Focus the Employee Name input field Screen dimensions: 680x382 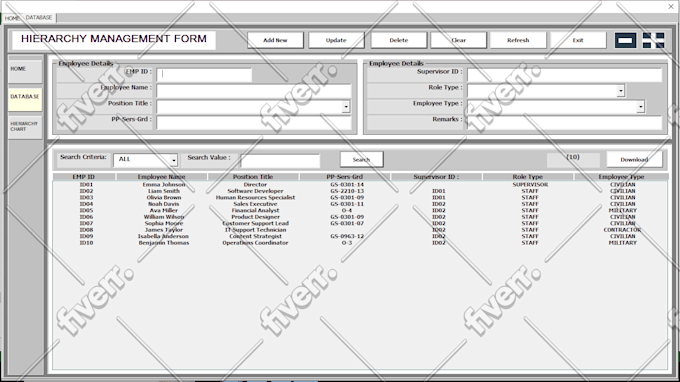point(253,91)
